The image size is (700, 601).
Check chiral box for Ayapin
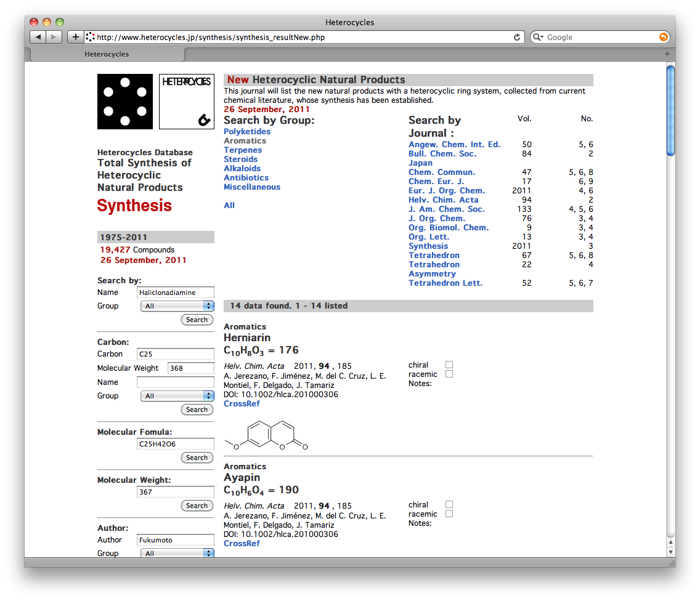pyautogui.click(x=449, y=504)
